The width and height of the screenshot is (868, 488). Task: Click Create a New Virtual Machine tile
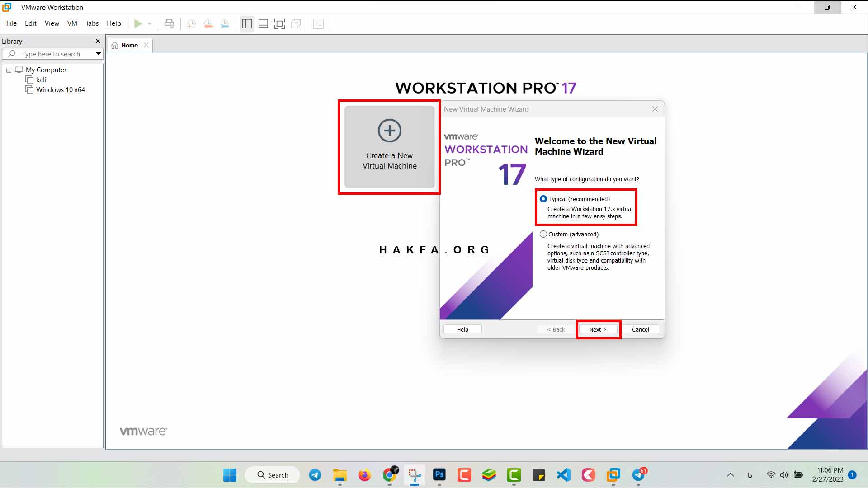[389, 146]
